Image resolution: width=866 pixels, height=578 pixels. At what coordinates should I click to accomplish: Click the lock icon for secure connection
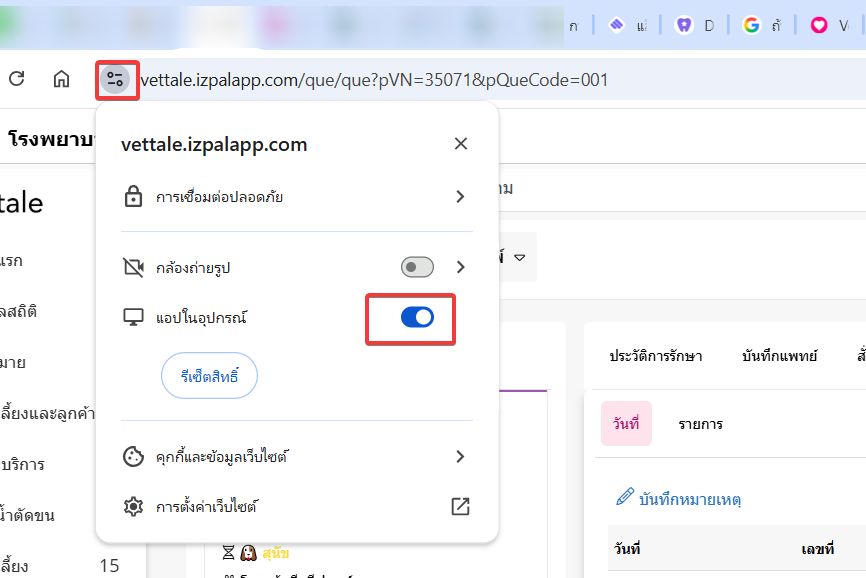click(133, 197)
